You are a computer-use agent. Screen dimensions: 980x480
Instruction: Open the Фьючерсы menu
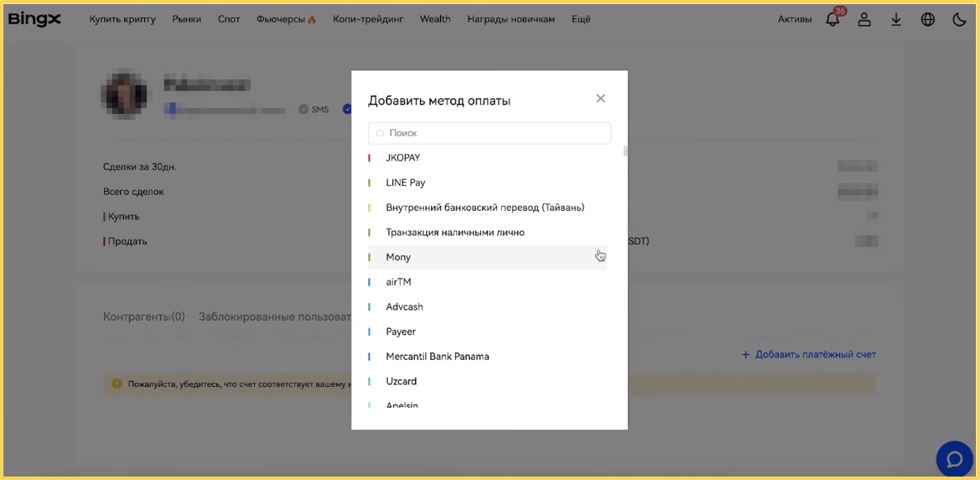[x=286, y=19]
